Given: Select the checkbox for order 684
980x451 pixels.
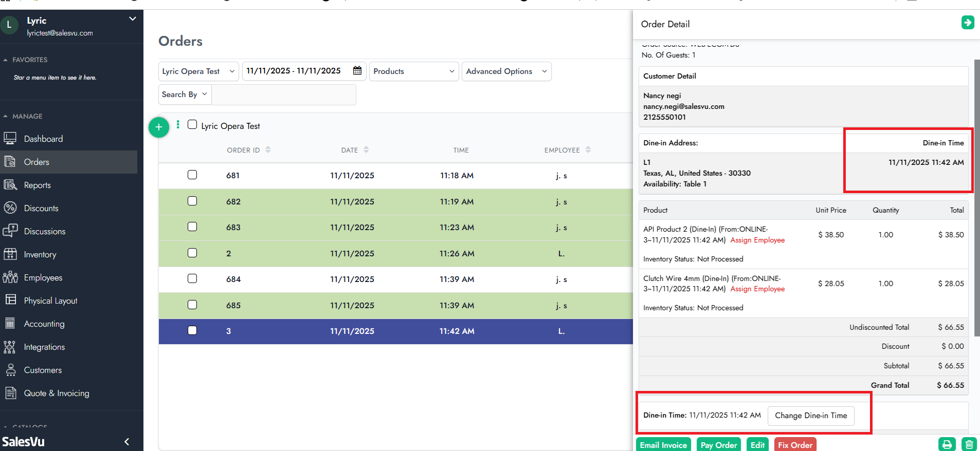Looking at the screenshot, I should pyautogui.click(x=192, y=278).
